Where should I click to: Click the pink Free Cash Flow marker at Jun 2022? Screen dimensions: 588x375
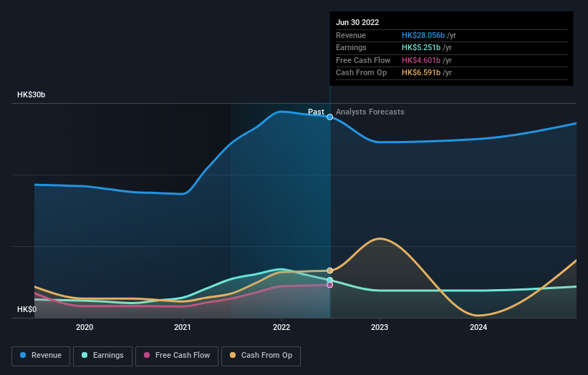329,285
